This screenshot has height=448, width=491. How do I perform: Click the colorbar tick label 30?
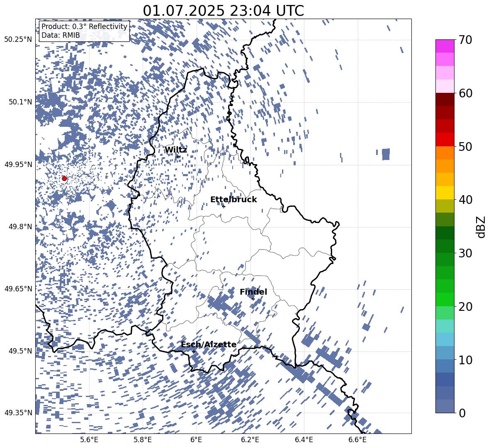(x=466, y=253)
